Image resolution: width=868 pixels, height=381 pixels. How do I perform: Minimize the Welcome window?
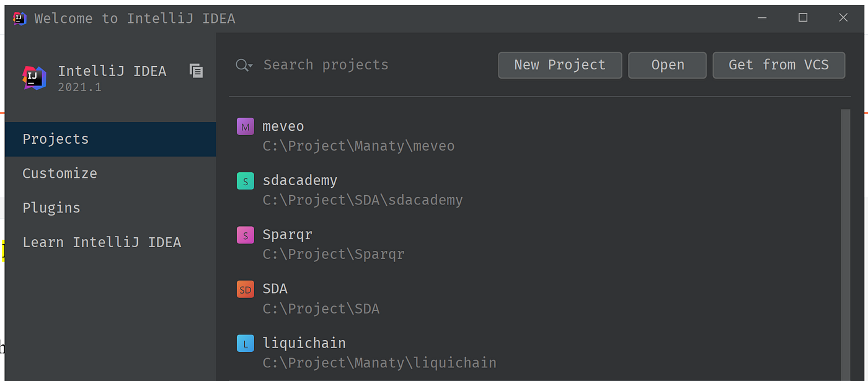click(x=763, y=18)
